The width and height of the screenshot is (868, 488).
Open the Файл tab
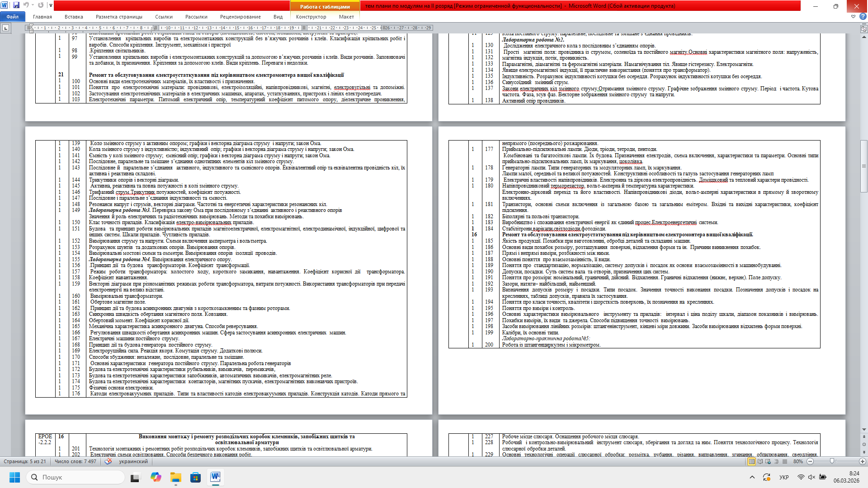[x=12, y=17]
